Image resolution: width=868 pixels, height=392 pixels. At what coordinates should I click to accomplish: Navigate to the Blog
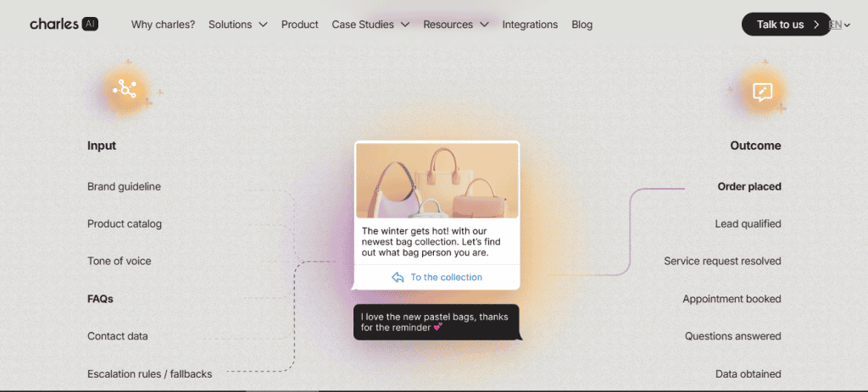click(582, 25)
